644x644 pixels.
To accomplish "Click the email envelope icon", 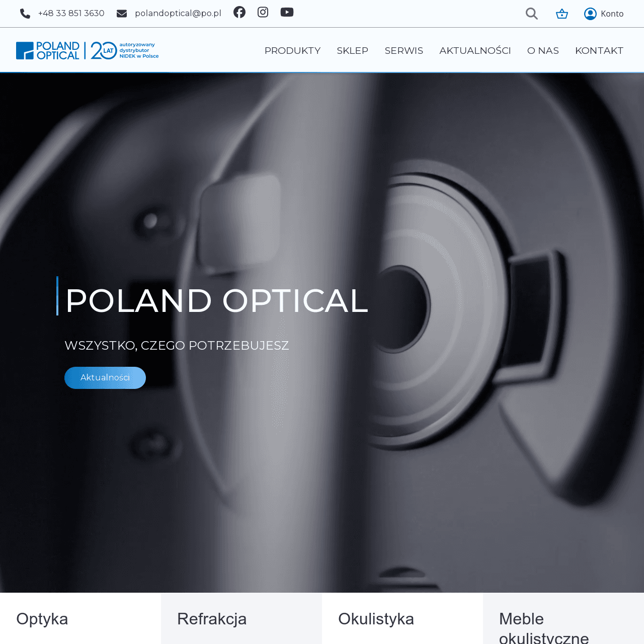I will (122, 13).
